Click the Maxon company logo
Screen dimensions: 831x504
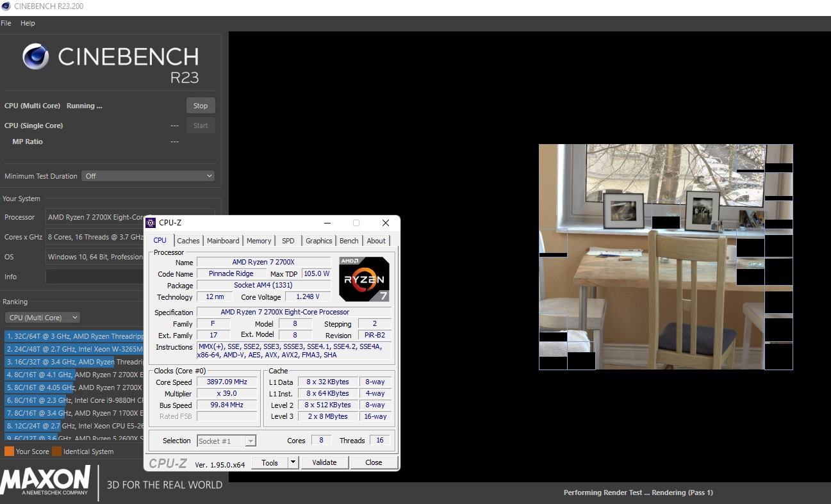(x=46, y=481)
